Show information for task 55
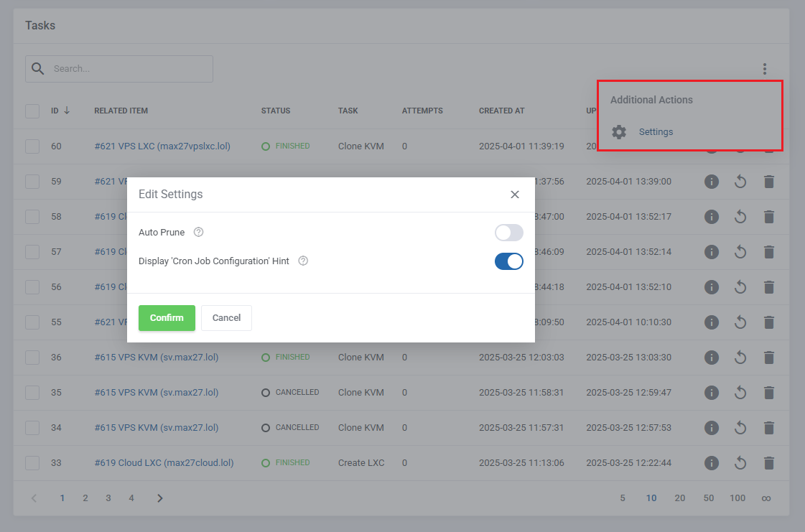 712,322
